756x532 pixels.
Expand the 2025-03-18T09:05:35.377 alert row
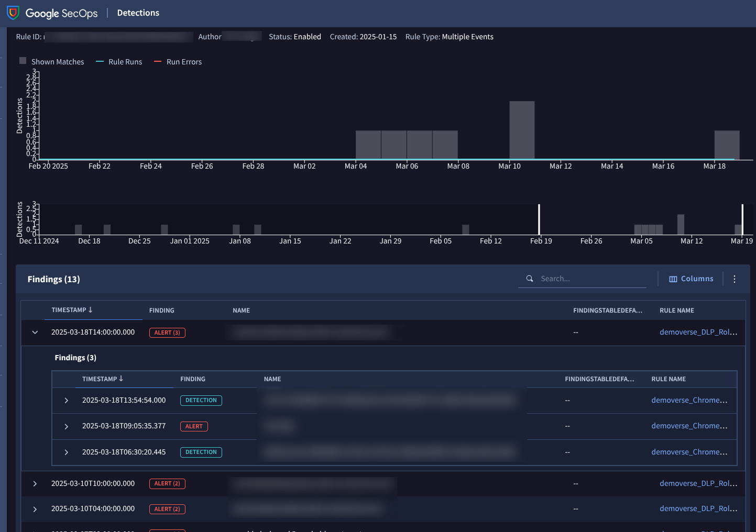(x=67, y=426)
